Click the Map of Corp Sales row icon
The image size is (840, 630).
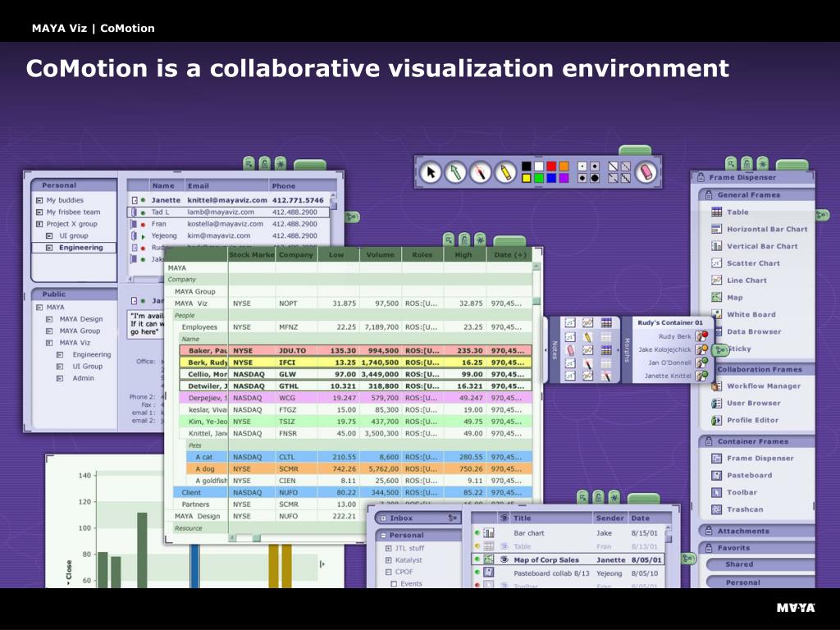pos(489,559)
